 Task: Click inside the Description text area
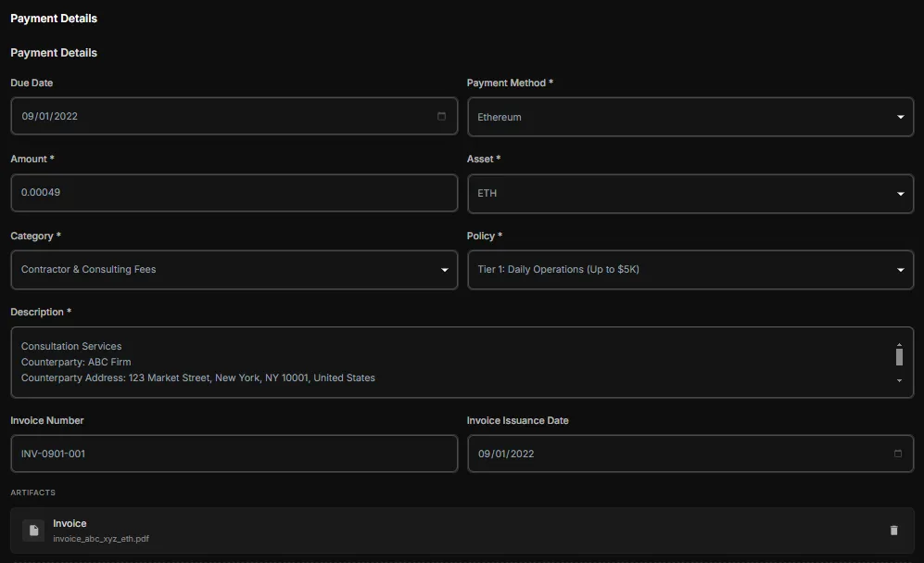(462, 362)
